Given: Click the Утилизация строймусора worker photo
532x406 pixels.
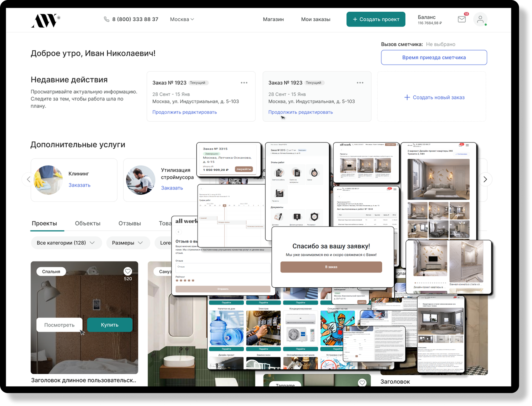Looking at the screenshot, I should (140, 180).
